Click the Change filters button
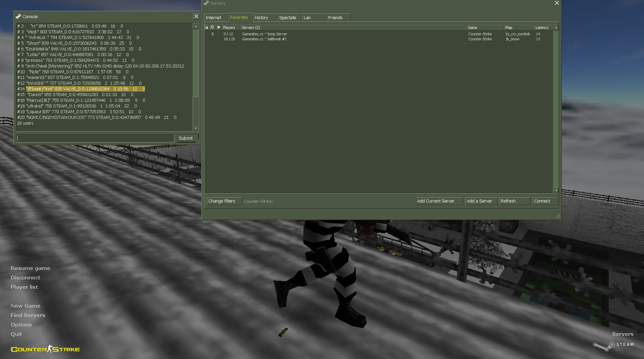The image size is (644, 359). 224,201
